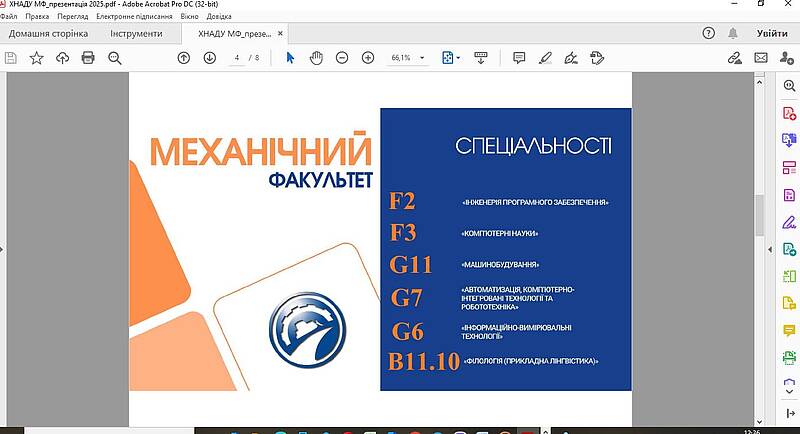Click the share with others person icon
The width and height of the screenshot is (800, 434).
[786, 58]
